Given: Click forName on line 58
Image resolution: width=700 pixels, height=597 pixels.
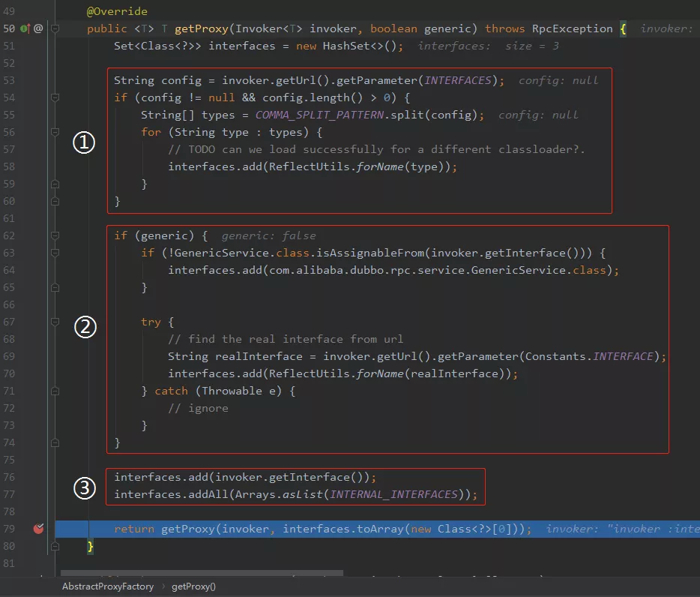Looking at the screenshot, I should coord(379,166).
